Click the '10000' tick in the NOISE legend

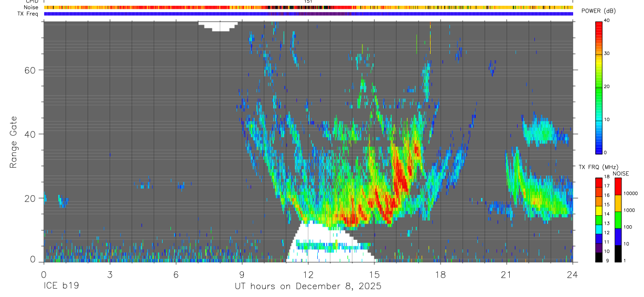[631, 193]
